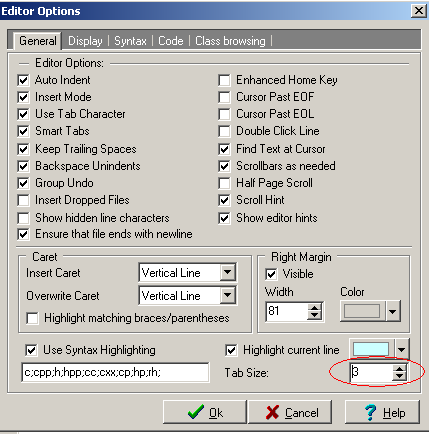This screenshot has height=434, width=429.
Task: Click the Cancel button
Action: (x=290, y=412)
